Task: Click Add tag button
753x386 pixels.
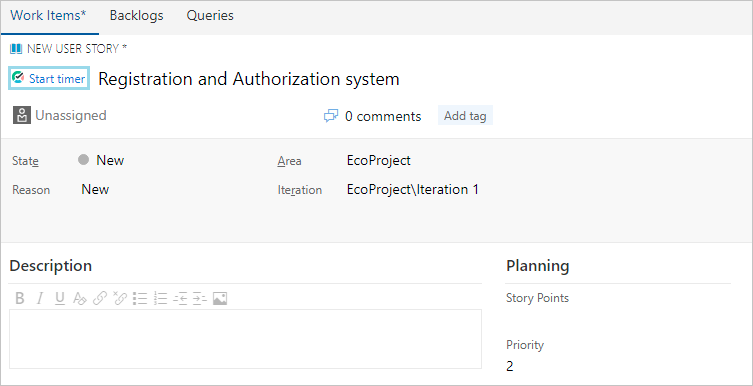Action: pos(465,116)
